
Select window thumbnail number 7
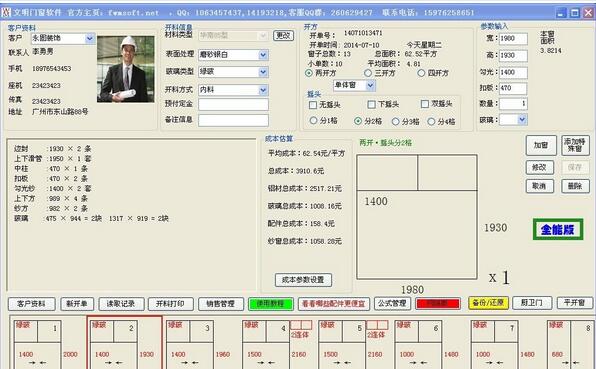(x=495, y=344)
